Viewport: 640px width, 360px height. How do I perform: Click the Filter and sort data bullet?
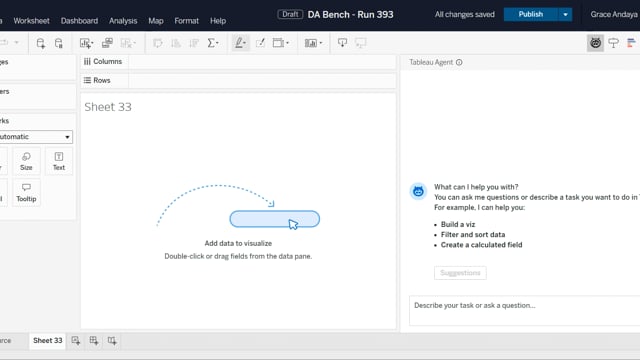pyautogui.click(x=473, y=235)
